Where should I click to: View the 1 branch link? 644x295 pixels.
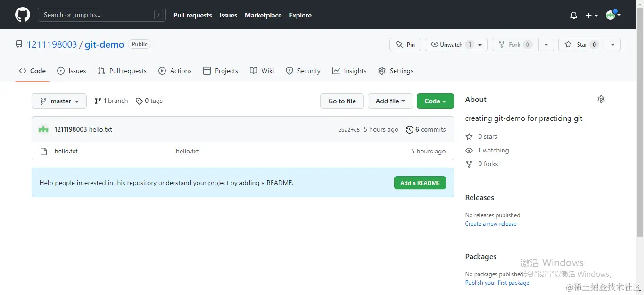tap(111, 101)
